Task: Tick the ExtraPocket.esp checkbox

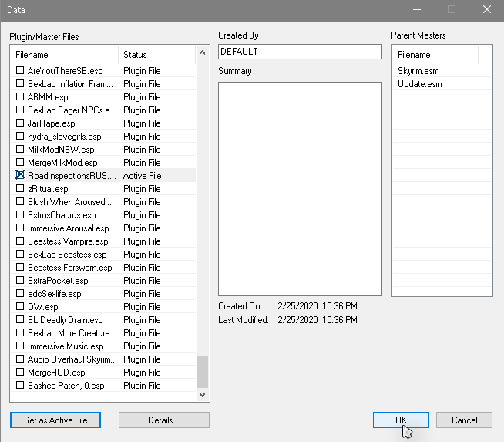Action: point(21,281)
